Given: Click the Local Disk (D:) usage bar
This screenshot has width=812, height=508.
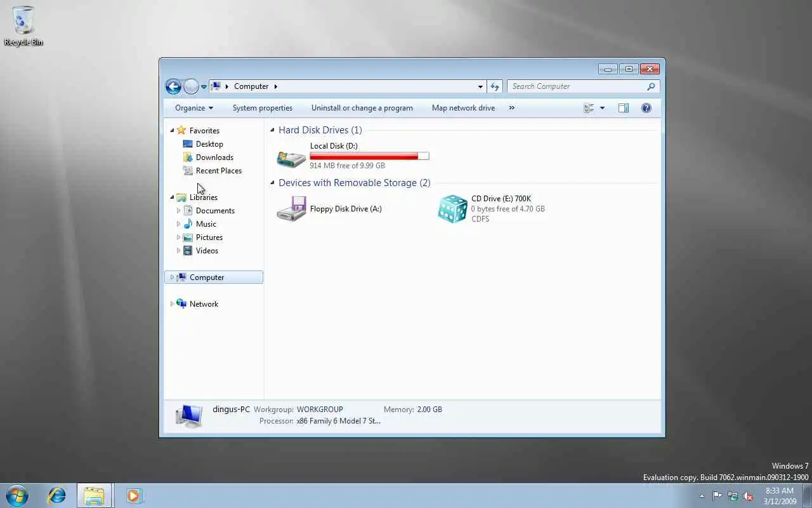Looking at the screenshot, I should (369, 156).
